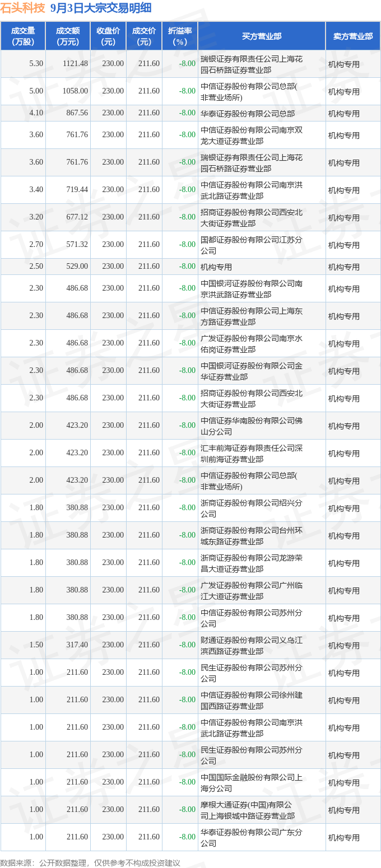Image resolution: width=381 pixels, height=868 pixels.
Task: Click the 成交额(万元) column header
Action: click(68, 36)
